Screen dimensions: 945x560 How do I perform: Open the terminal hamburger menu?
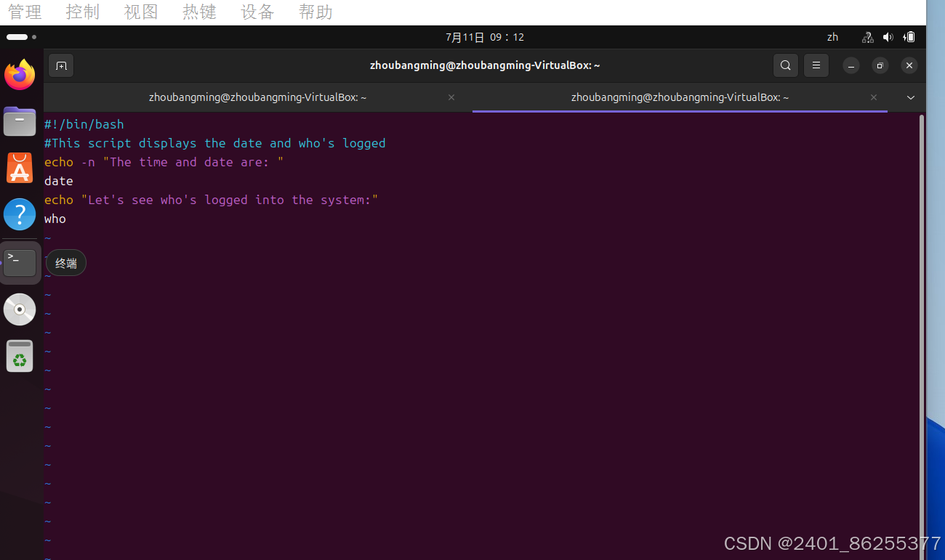click(816, 65)
